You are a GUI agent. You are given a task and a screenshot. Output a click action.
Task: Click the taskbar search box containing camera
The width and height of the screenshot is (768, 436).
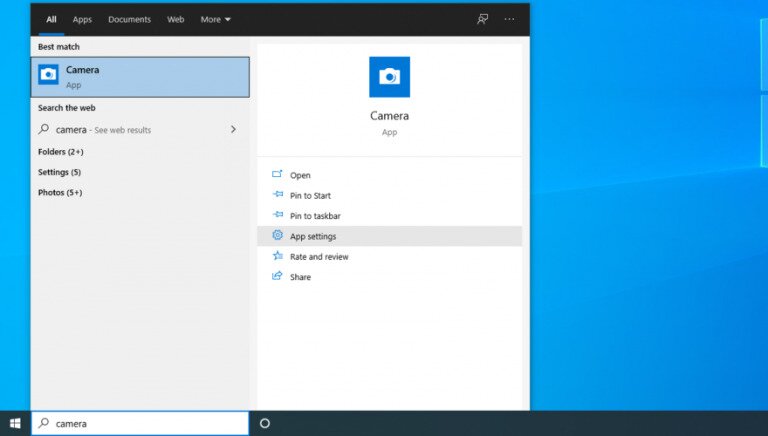140,423
